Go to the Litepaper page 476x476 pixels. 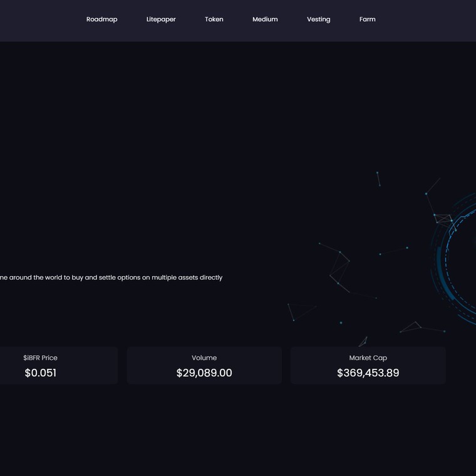coord(161,19)
